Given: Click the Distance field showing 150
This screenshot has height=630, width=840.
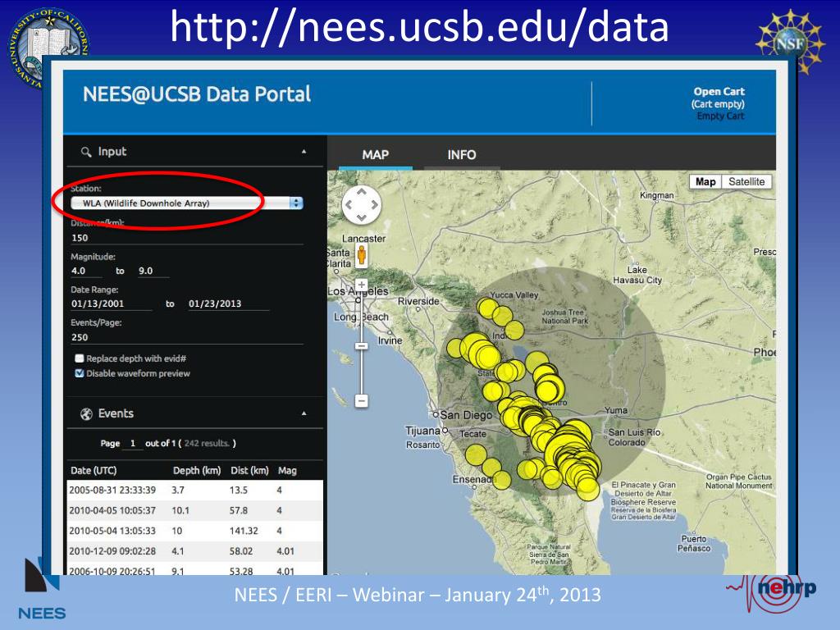Looking at the screenshot, I should pyautogui.click(x=187, y=238).
